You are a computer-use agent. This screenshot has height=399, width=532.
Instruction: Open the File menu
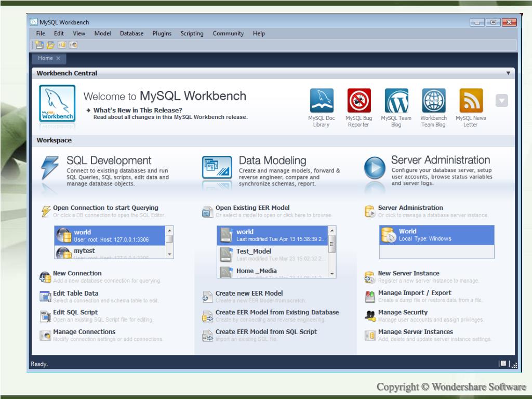point(41,33)
